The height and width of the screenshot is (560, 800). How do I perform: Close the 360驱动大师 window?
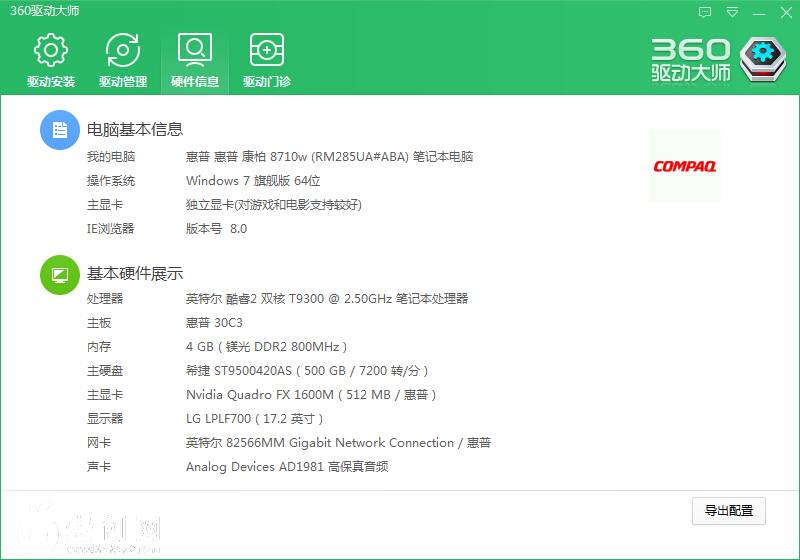(786, 12)
